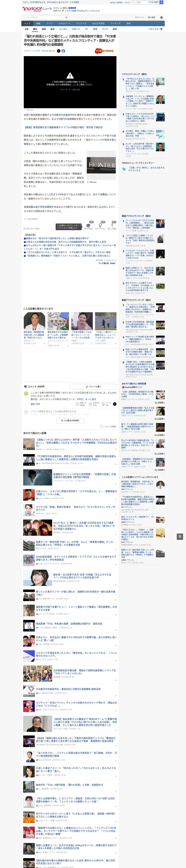This screenshot has height=868, width=186.
Task: Share first comment to X
Action: [115, 404]
